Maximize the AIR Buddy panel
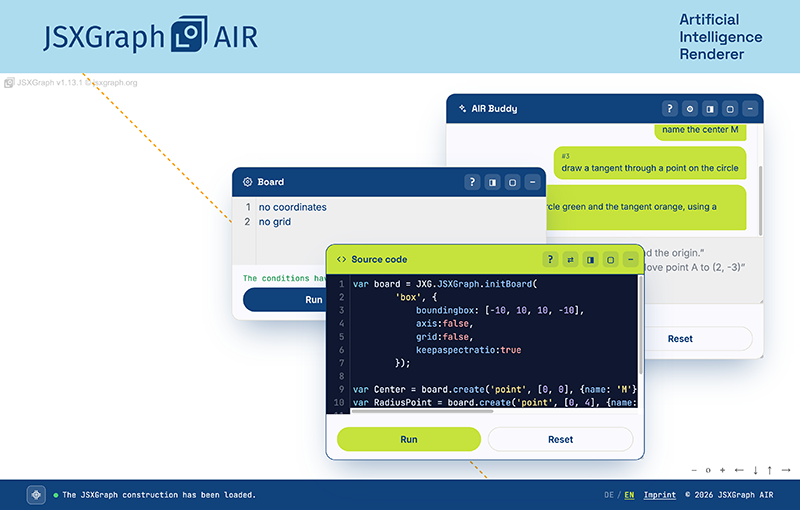 (730, 109)
